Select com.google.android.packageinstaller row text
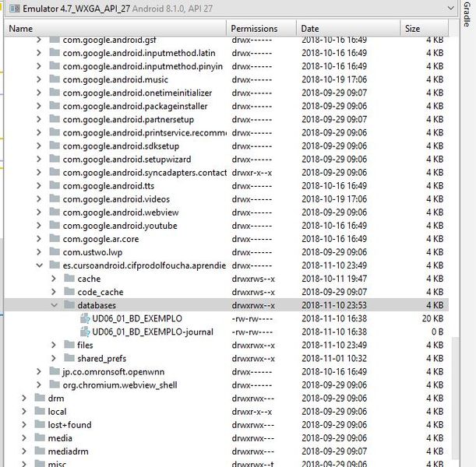476x467 pixels. point(135,106)
